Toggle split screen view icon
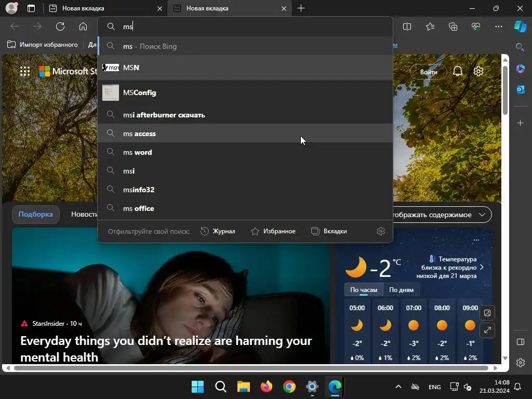Screen dimensions: 532x399 pos(407,26)
